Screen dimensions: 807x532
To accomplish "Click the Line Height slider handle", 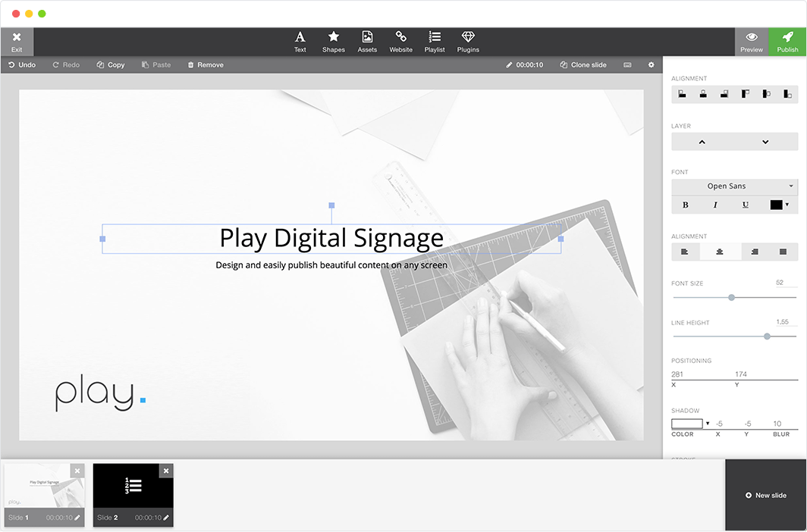I will (767, 336).
